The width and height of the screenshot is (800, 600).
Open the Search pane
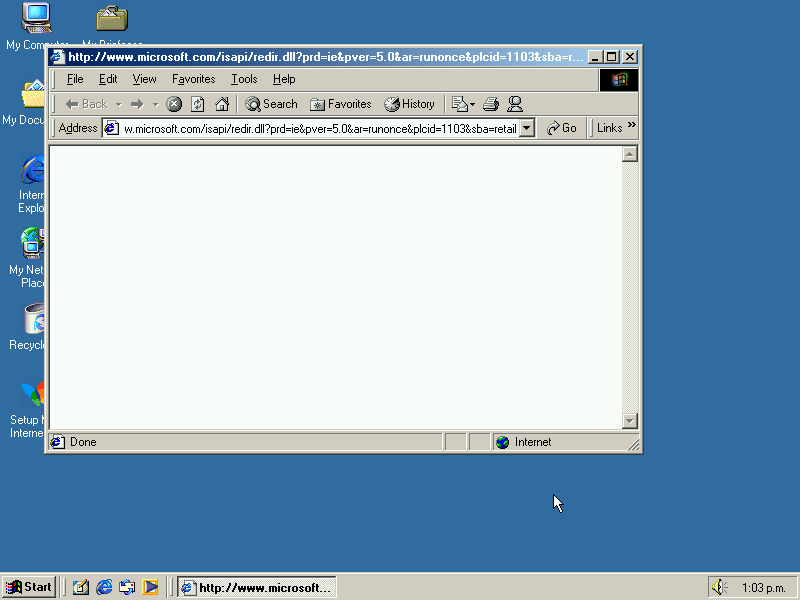[271, 104]
